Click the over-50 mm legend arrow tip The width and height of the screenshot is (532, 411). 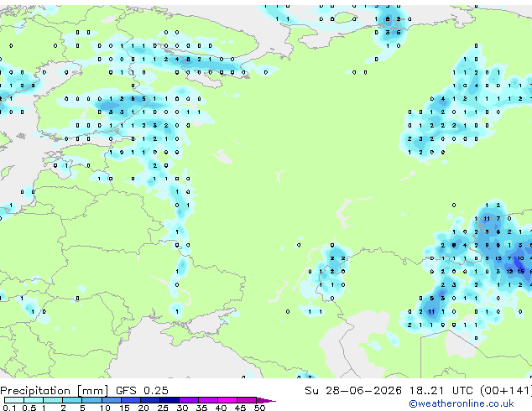[266, 401]
